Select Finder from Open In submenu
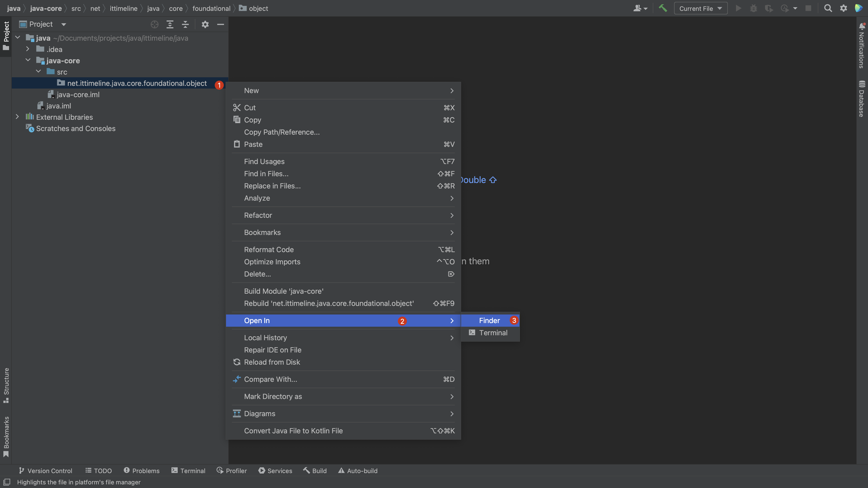The height and width of the screenshot is (488, 868). [x=489, y=321]
